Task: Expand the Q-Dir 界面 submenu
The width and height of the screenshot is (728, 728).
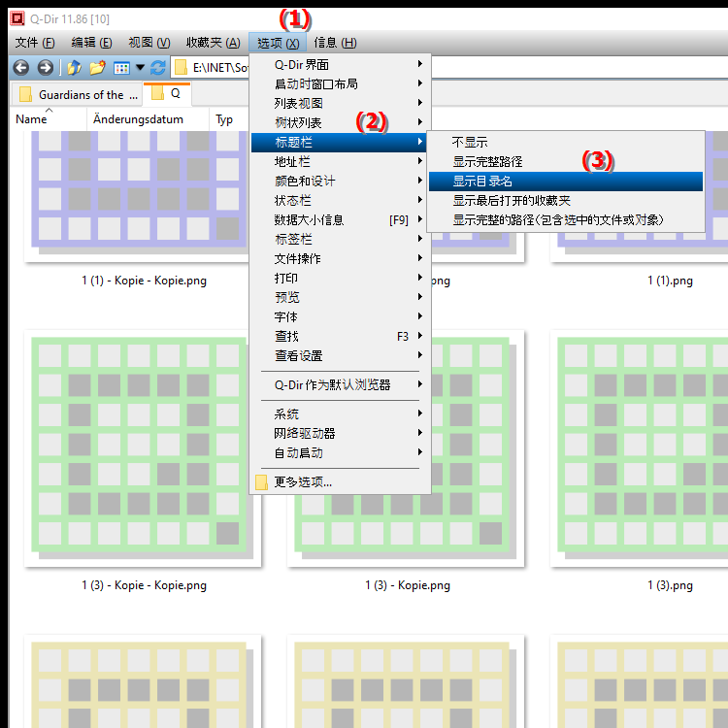Action: pos(341,64)
